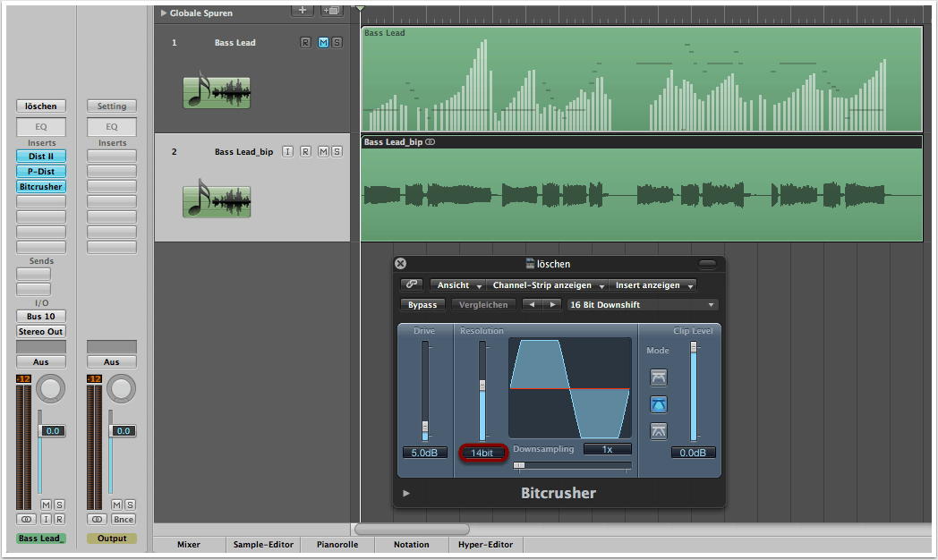This screenshot has width=938, height=560.
Task: Click the Bass Lead_bip track instrument icon
Action: (217, 200)
